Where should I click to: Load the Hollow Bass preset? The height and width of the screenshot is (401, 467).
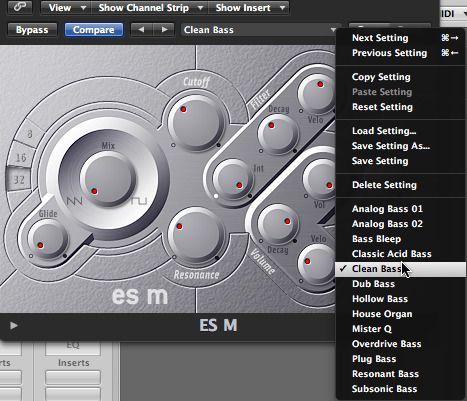click(400, 299)
